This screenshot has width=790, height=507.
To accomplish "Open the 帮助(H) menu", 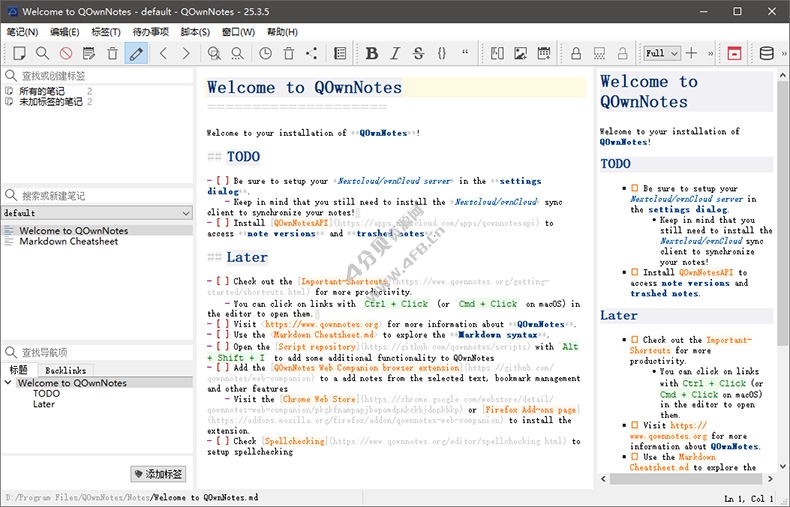I will point(282,32).
